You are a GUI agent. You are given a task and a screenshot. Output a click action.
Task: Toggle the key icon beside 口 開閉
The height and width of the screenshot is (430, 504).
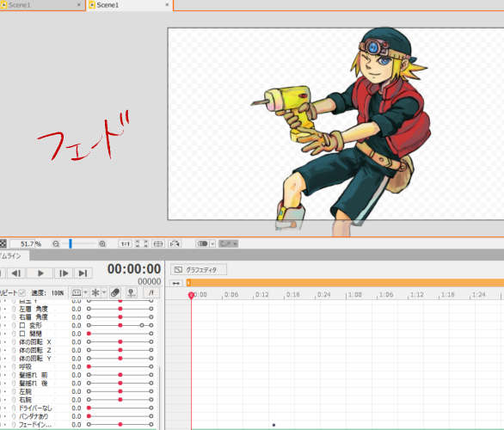[x=14, y=334]
